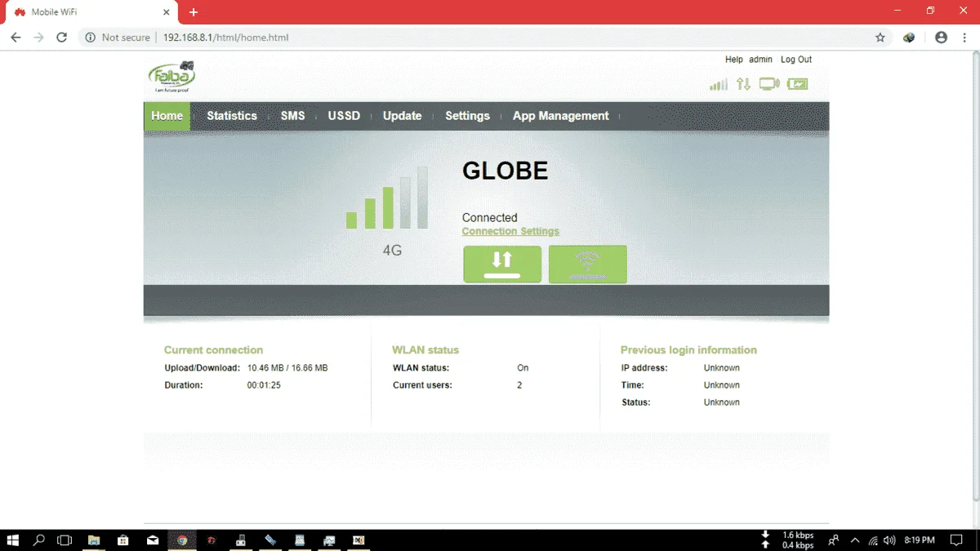Viewport: 980px width, 551px height.
Task: Reload the page with refresh icon
Action: tap(61, 38)
